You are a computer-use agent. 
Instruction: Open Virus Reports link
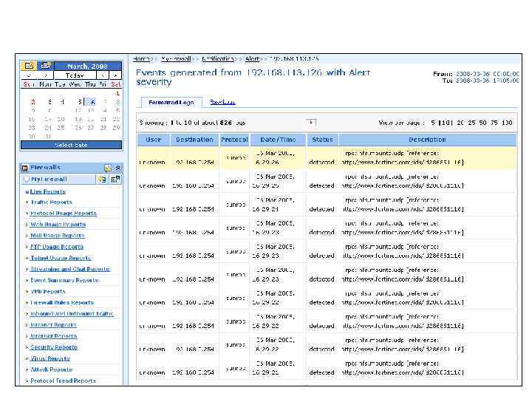click(x=50, y=358)
